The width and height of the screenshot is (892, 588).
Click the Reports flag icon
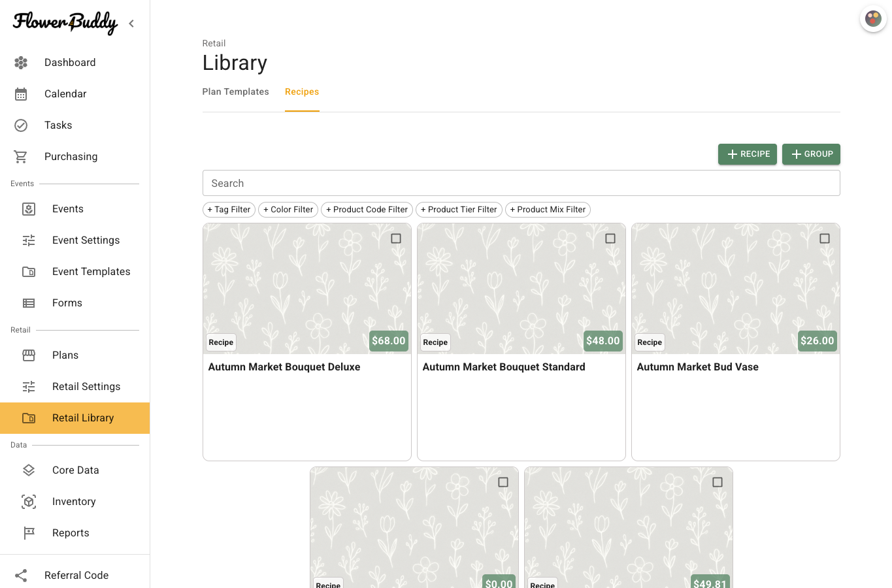pos(29,533)
